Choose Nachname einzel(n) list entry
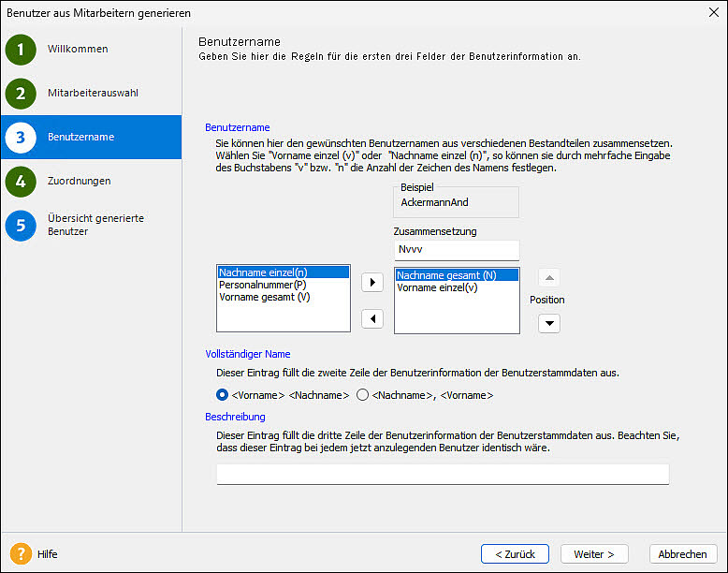Screen dimensions: 728x573 [x=262, y=272]
